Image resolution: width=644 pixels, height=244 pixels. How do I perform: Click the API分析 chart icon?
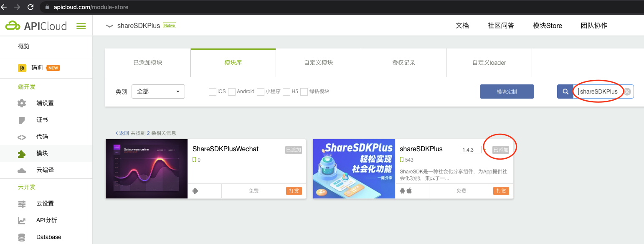22,221
